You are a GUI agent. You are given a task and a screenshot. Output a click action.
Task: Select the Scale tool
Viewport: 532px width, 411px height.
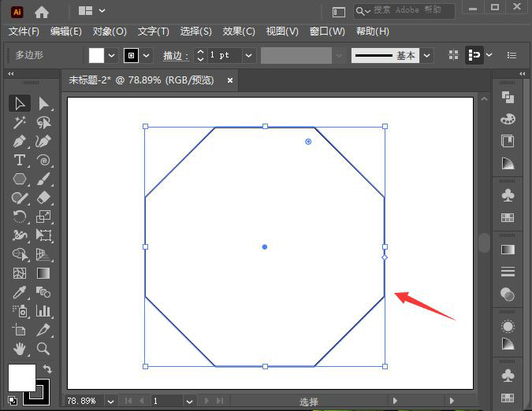click(44, 217)
